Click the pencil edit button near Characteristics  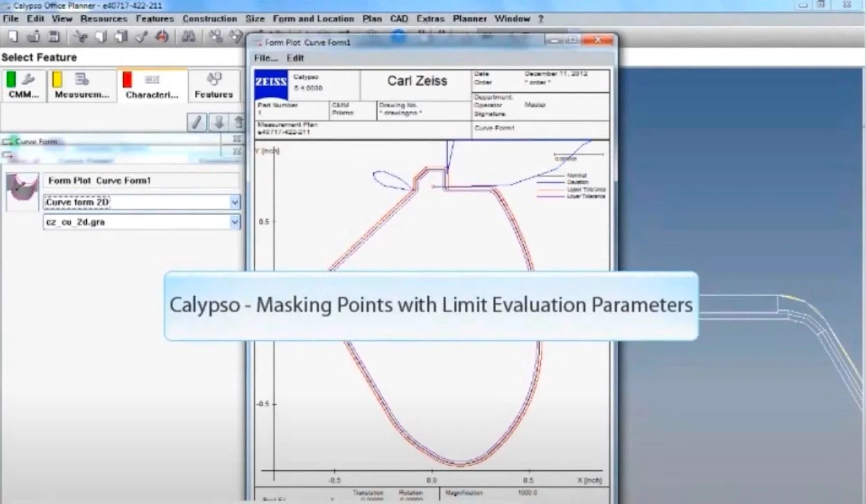(197, 122)
